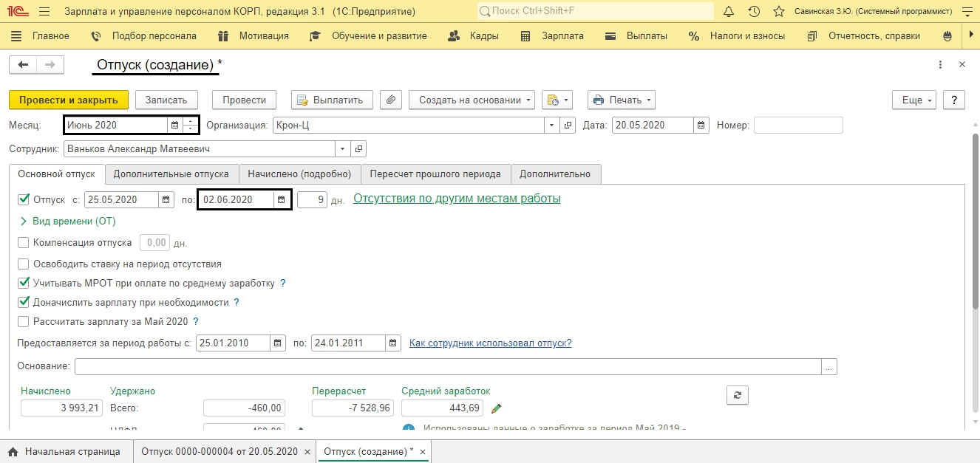Image resolution: width=980 pixels, height=463 pixels.
Task: Close the Отпуск (создание) bottom tab
Action: [422, 451]
